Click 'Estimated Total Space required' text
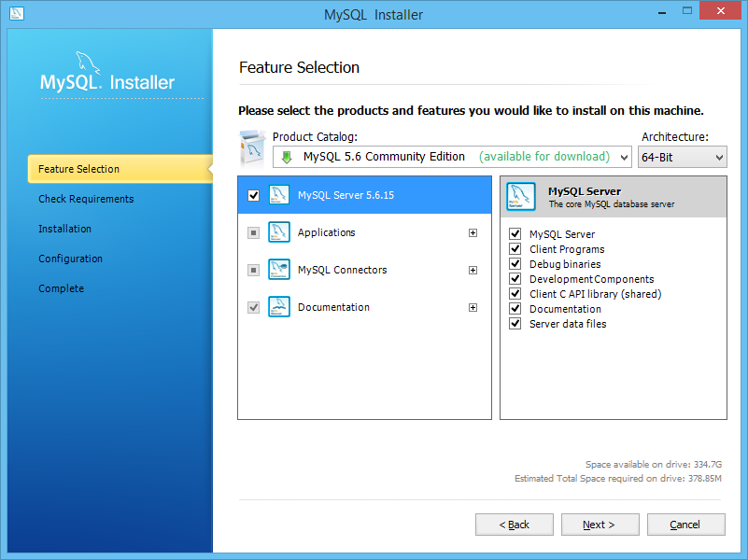 click(618, 478)
